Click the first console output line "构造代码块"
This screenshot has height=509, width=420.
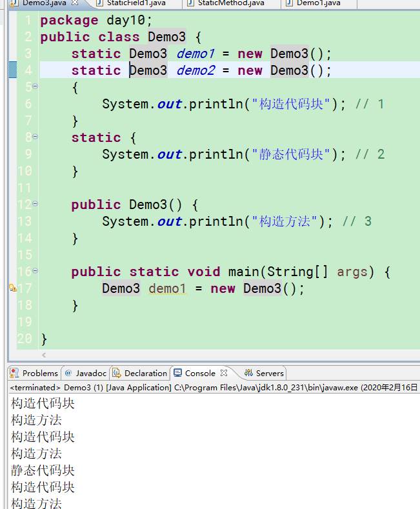43,403
